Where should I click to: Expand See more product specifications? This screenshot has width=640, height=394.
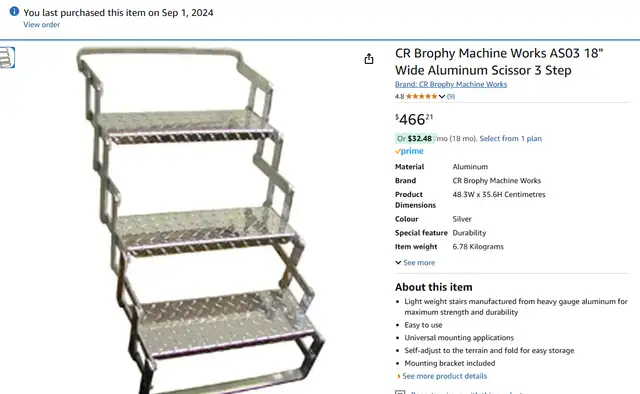point(415,263)
